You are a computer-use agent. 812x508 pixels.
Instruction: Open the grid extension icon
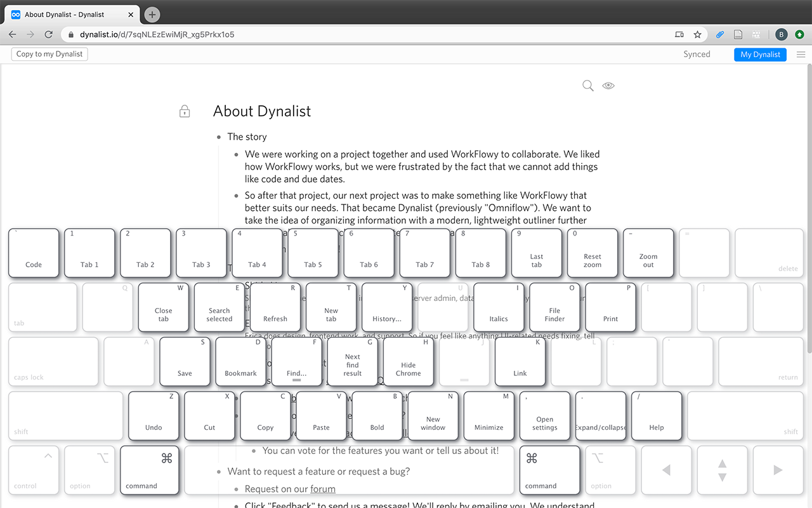click(756, 34)
